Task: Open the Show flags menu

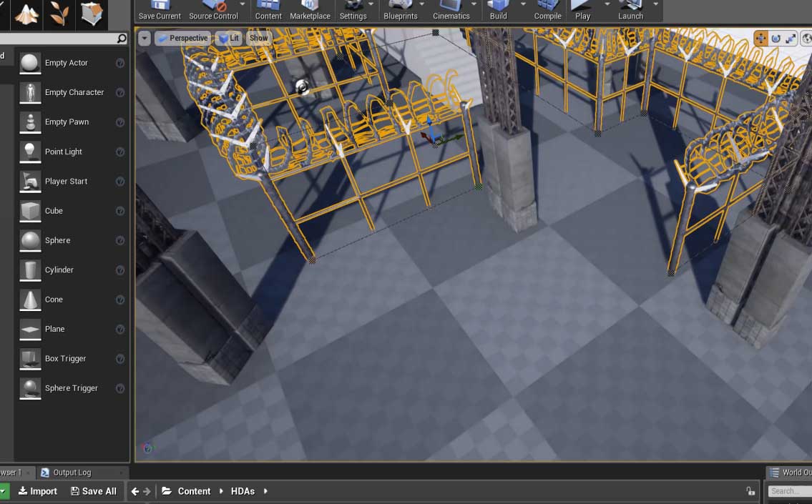Action: [x=258, y=39]
